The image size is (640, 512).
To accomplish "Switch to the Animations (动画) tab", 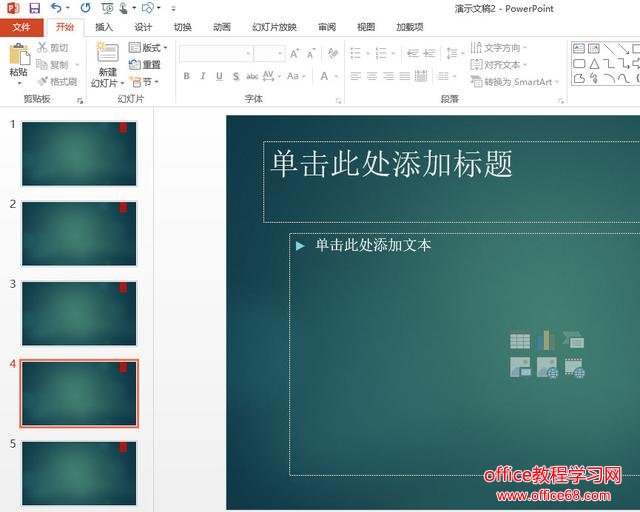I will click(x=222, y=27).
